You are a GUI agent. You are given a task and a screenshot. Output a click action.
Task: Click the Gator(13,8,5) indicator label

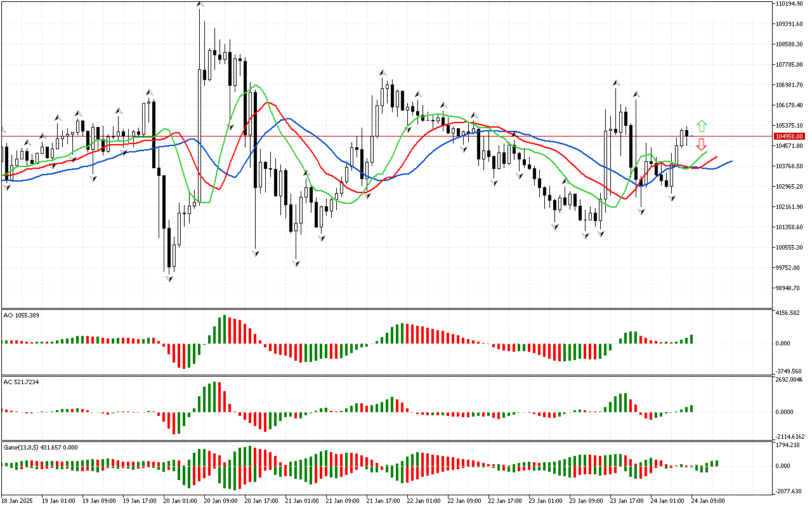coord(41,447)
